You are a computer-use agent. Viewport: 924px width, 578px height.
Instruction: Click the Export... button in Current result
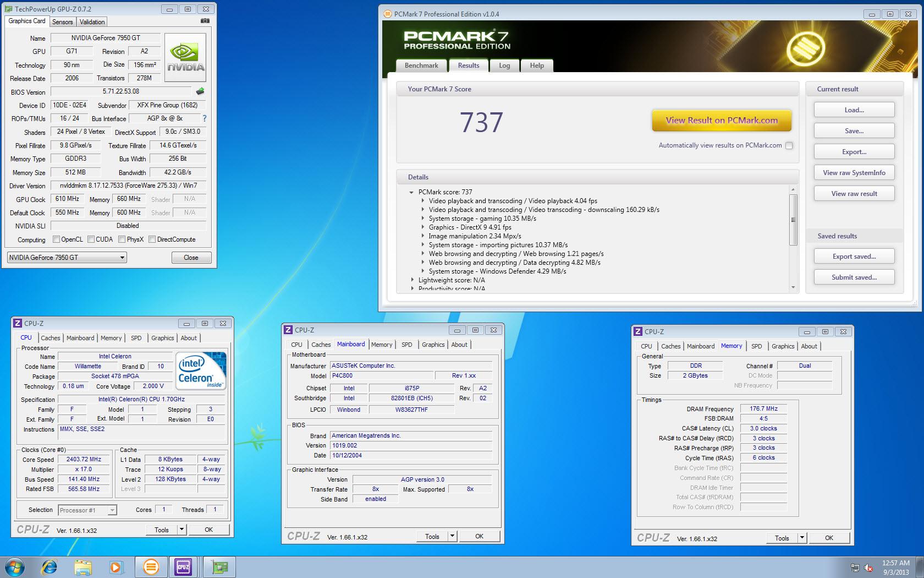pos(854,151)
